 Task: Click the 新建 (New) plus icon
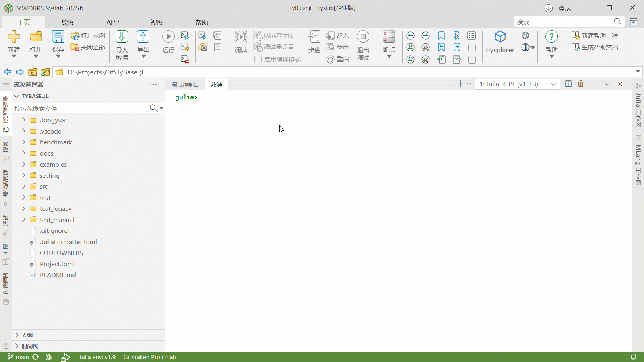pos(14,37)
